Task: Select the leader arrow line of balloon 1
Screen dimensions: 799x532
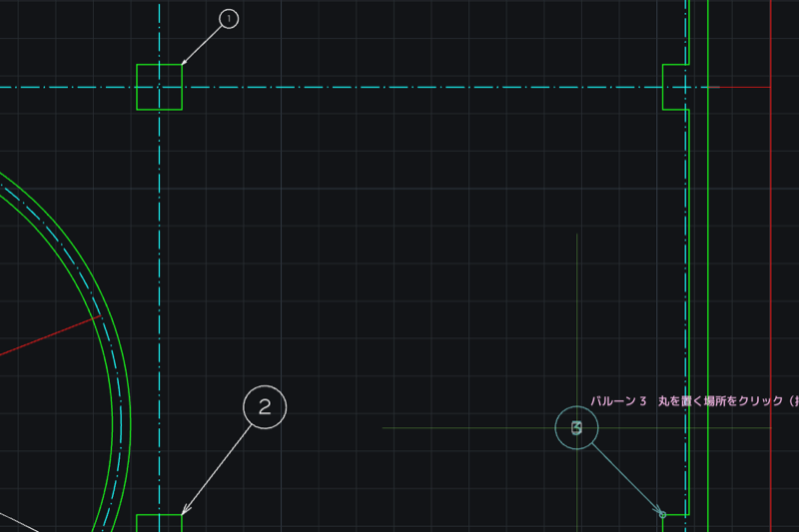Action: [x=202, y=45]
